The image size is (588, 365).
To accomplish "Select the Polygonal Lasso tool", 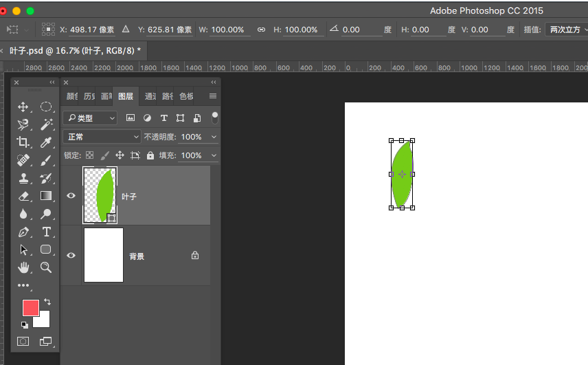I will pyautogui.click(x=23, y=124).
